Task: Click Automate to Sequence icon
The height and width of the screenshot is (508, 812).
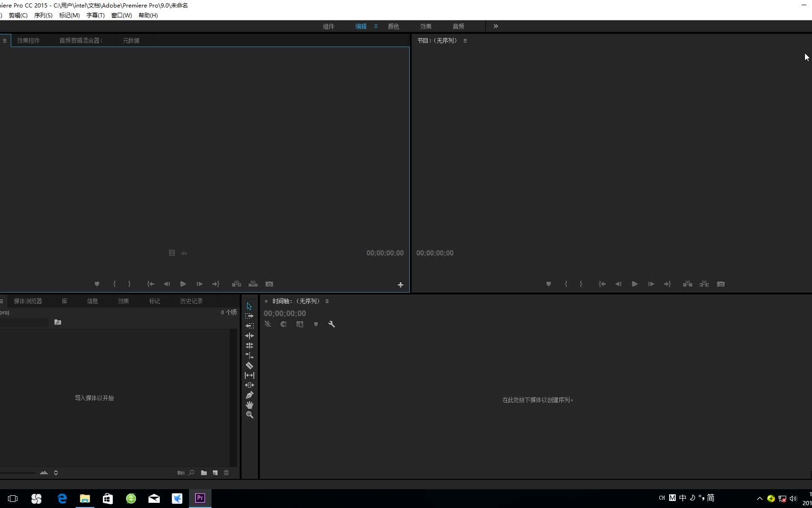Action: point(181,473)
